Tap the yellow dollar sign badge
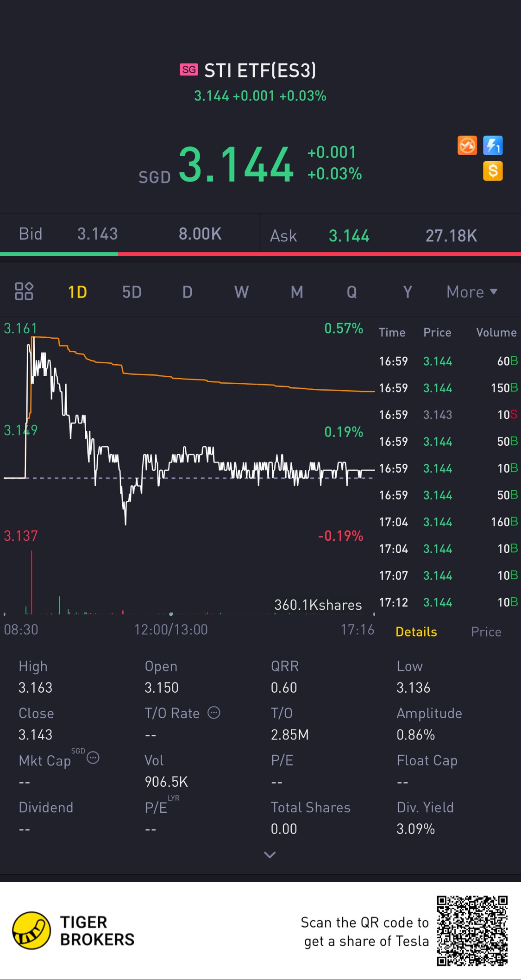 coord(493,171)
